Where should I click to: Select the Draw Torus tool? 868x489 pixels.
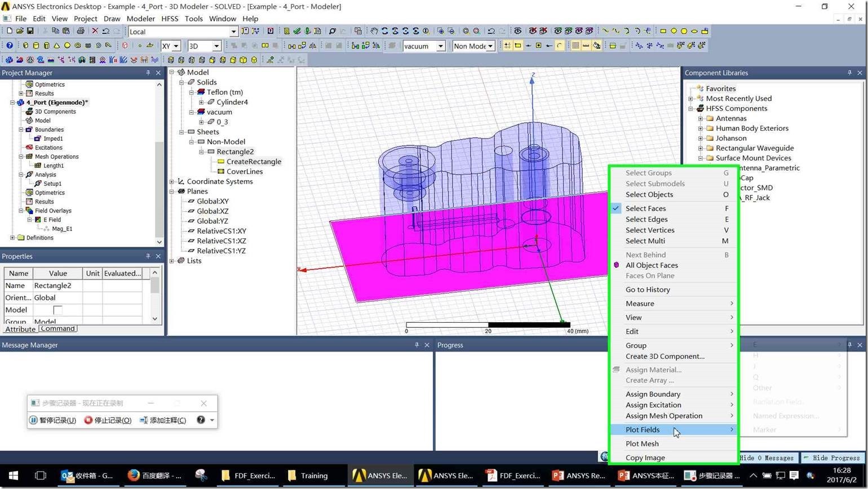pyautogui.click(x=78, y=46)
